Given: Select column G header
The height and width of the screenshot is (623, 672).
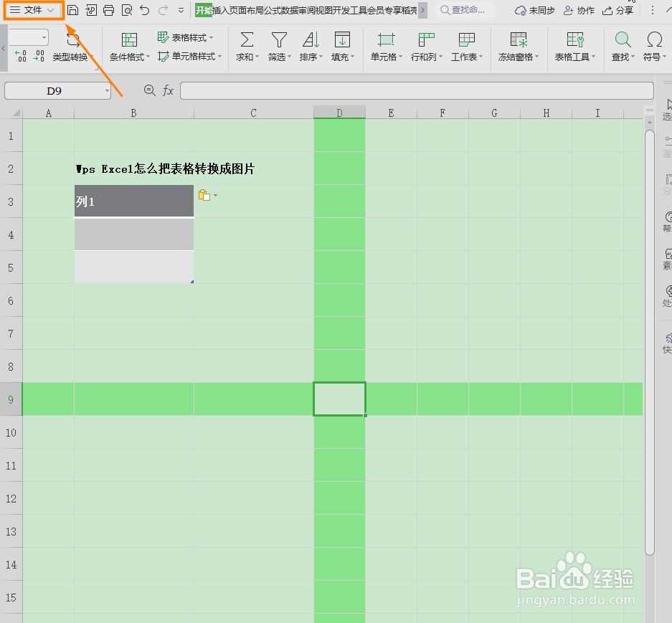Looking at the screenshot, I should [x=494, y=113].
